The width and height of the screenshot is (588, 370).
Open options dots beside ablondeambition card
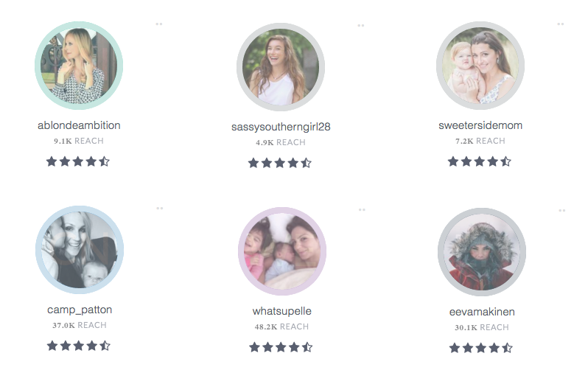point(159,24)
